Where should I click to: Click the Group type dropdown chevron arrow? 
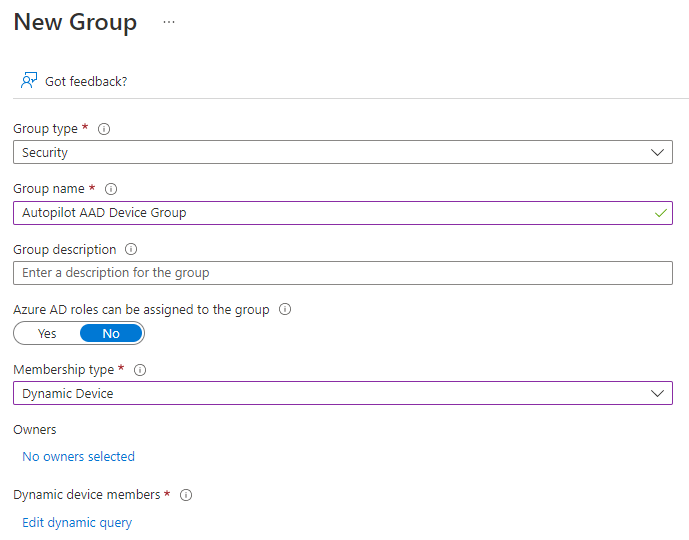point(657,152)
